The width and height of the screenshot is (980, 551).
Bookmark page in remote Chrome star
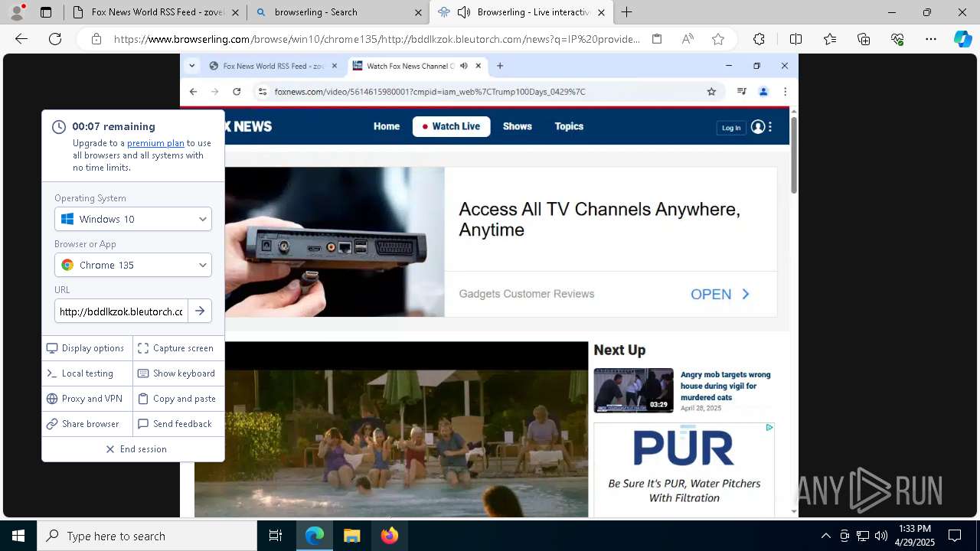[x=711, y=92]
